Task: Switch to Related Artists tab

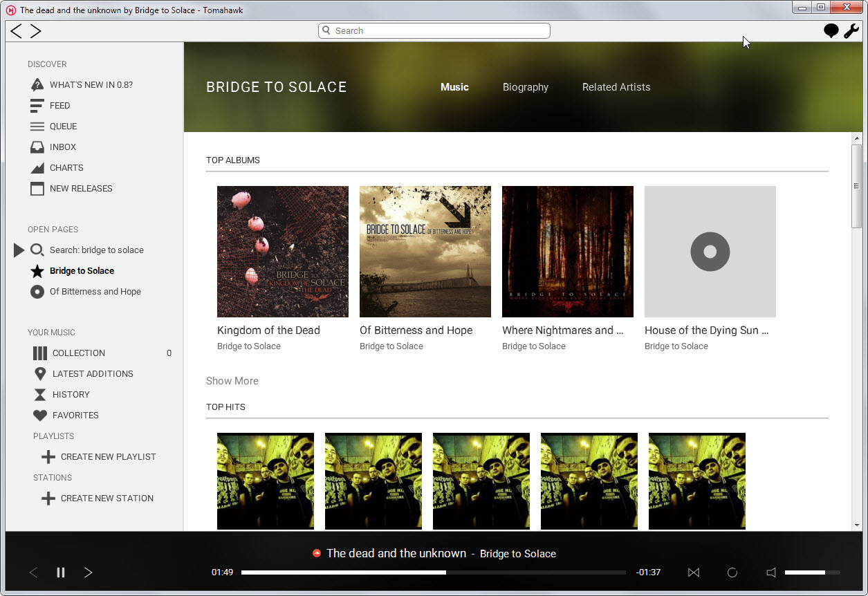Action: coord(616,87)
